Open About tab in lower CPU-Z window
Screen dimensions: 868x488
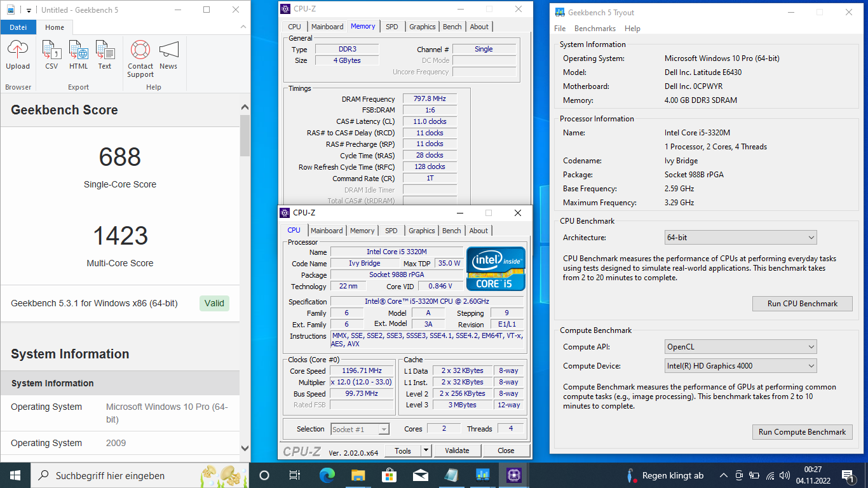479,231
